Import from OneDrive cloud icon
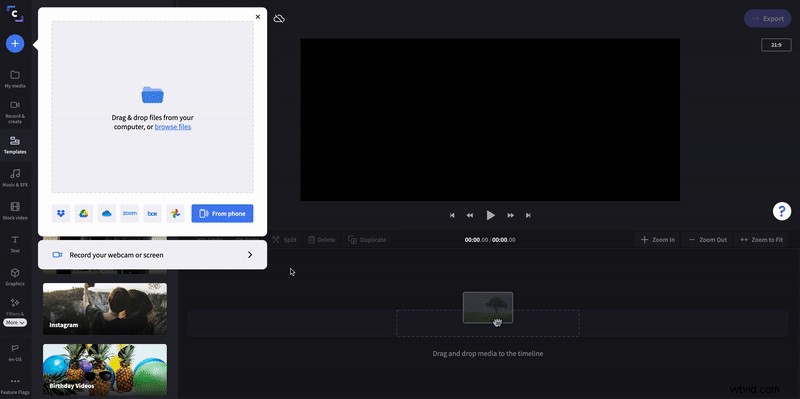The height and width of the screenshot is (399, 800). click(x=107, y=214)
